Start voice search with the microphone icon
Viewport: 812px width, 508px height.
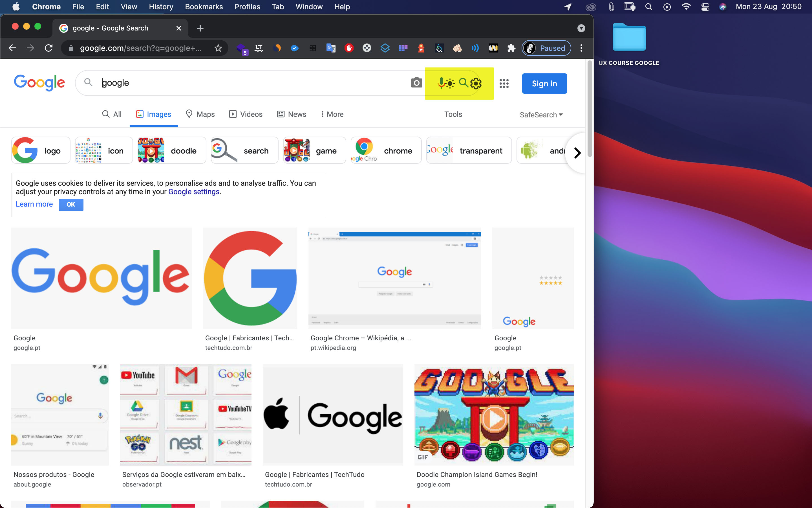(x=441, y=83)
